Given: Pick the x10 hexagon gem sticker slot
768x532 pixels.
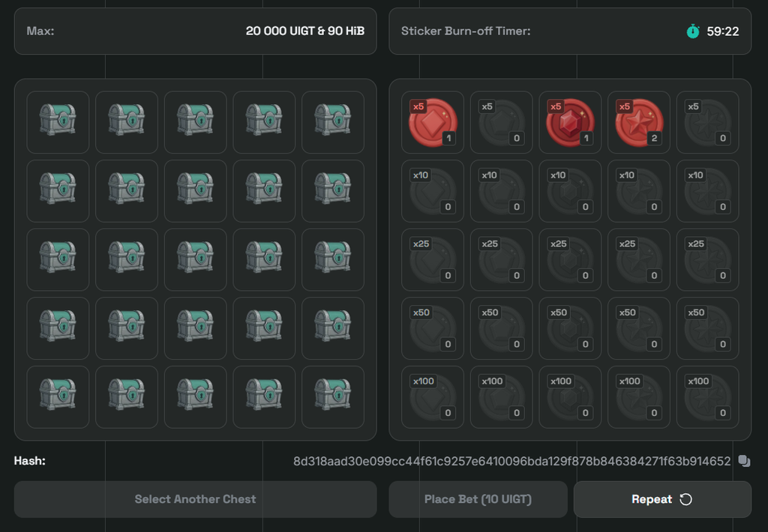Looking at the screenshot, I should point(570,191).
